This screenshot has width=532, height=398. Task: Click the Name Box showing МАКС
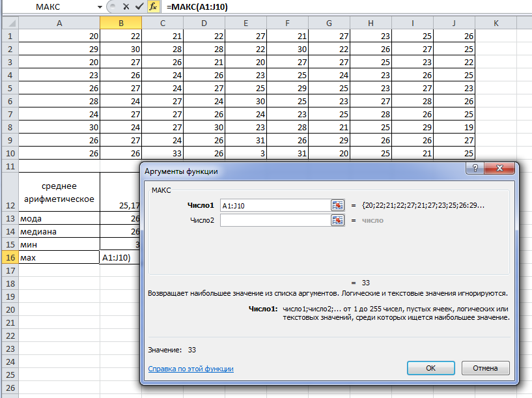click(x=49, y=7)
